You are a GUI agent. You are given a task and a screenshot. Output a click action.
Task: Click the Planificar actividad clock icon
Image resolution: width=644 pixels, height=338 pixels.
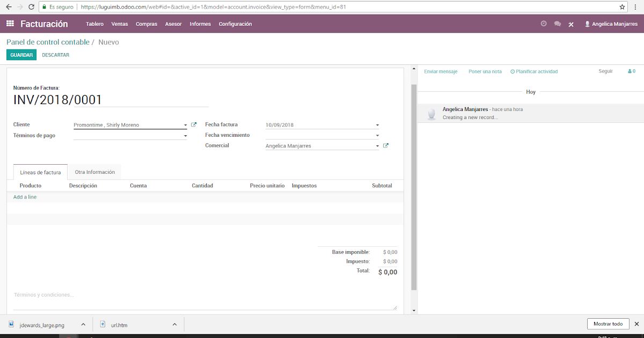click(512, 71)
